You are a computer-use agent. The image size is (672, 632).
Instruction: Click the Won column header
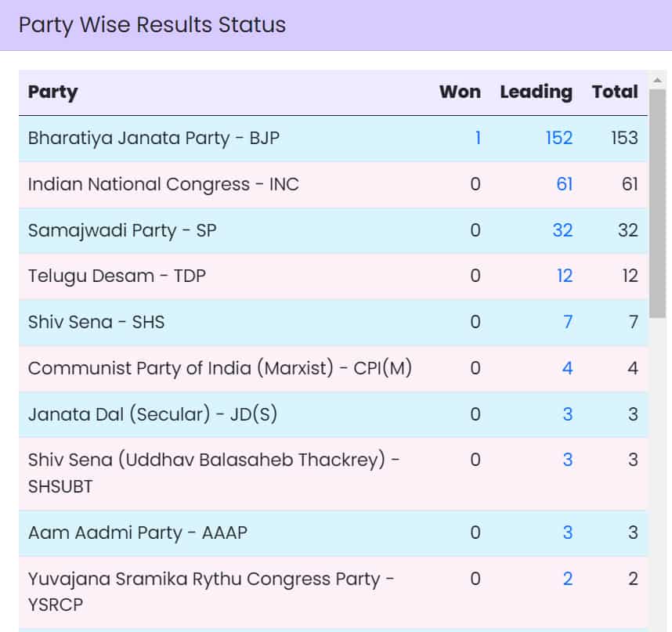tap(461, 92)
